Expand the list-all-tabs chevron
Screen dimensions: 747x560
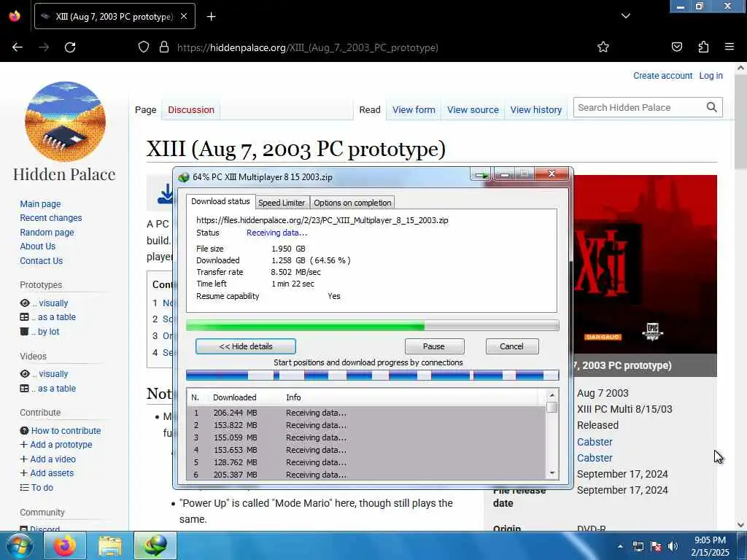pos(625,16)
